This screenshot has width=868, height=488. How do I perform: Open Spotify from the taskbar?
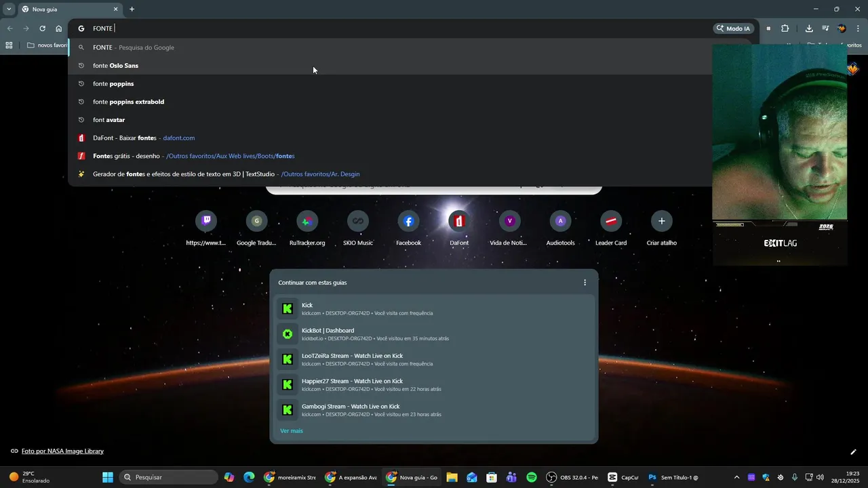(532, 477)
